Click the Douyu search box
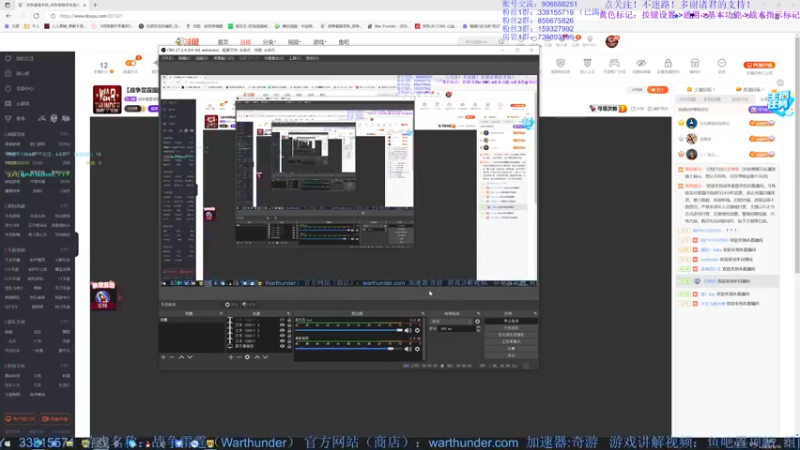This screenshot has height=450, width=800. pos(480,42)
